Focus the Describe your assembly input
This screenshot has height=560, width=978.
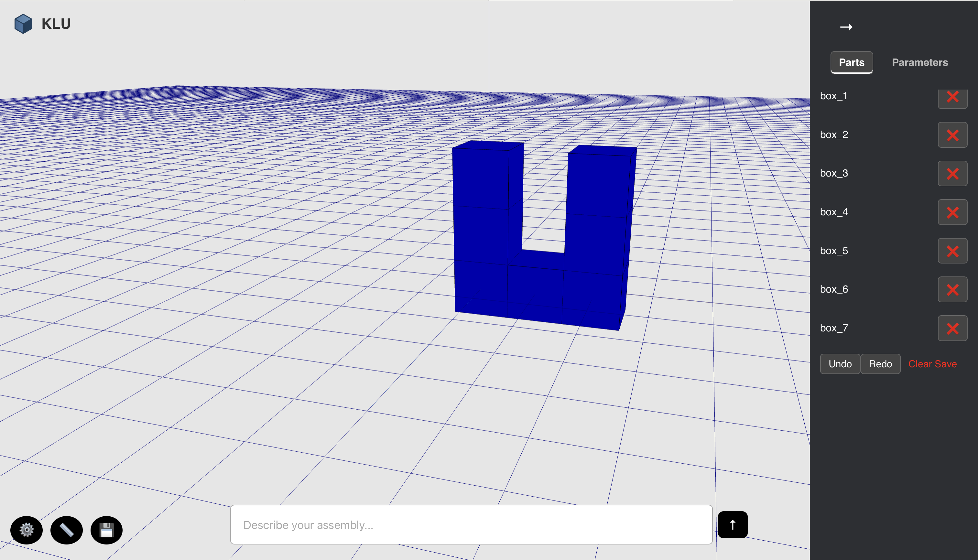click(471, 525)
